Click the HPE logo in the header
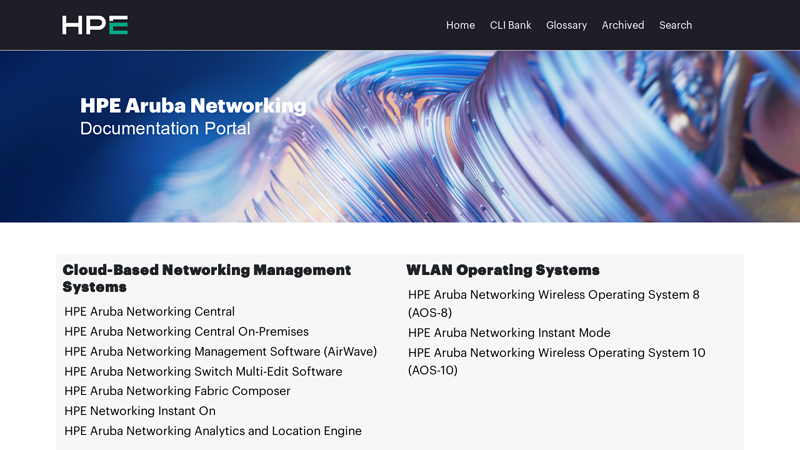 pyautogui.click(x=95, y=25)
